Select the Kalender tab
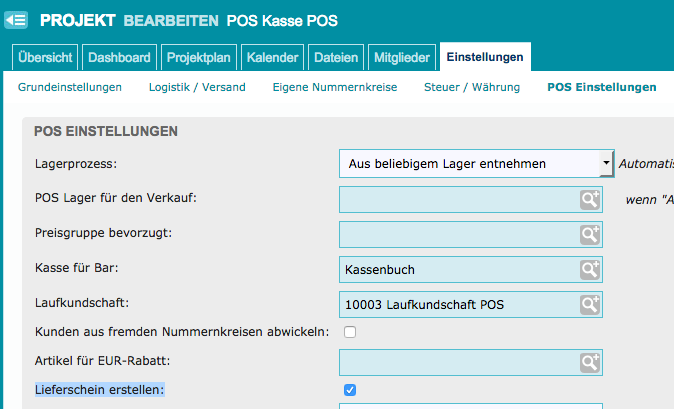674x409 pixels. [271, 58]
